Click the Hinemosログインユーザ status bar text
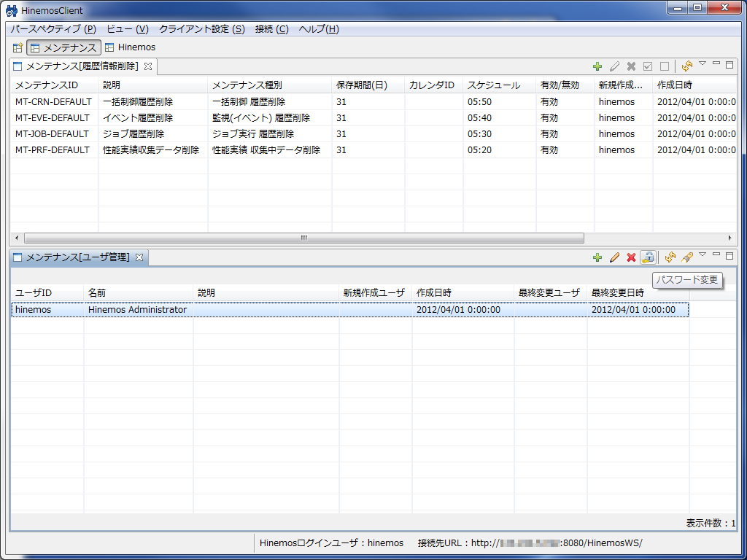 coord(332,542)
